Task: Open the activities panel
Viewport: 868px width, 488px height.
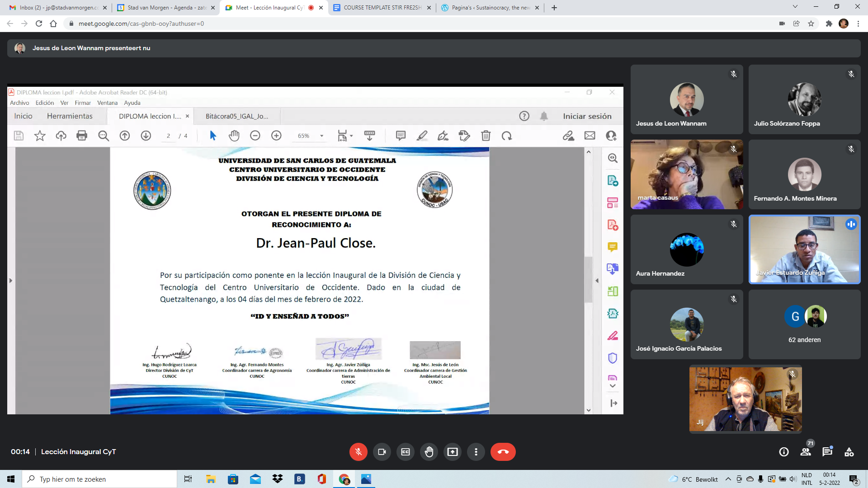Action: pyautogui.click(x=849, y=452)
